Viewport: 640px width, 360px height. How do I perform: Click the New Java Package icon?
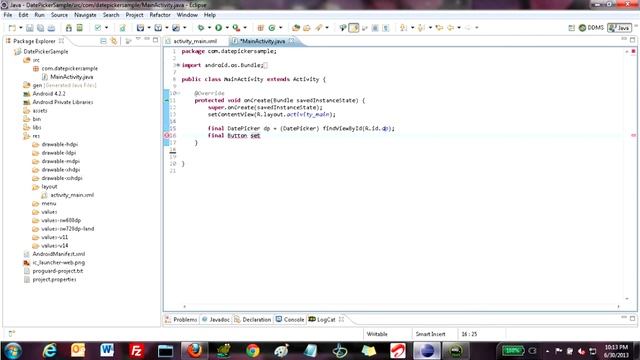coord(260,28)
